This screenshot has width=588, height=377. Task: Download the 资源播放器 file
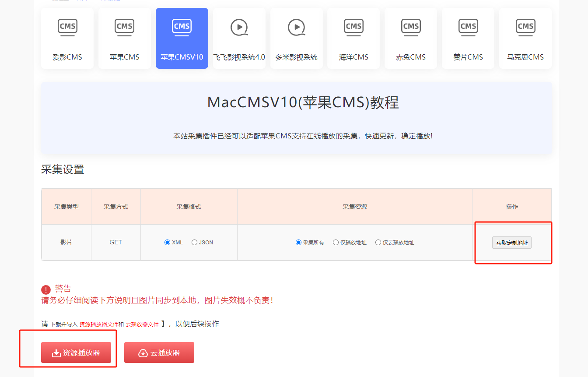point(76,352)
